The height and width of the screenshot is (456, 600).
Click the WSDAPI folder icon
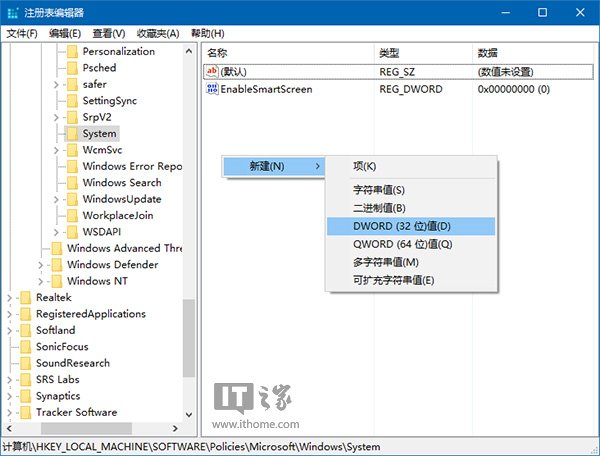[x=72, y=232]
